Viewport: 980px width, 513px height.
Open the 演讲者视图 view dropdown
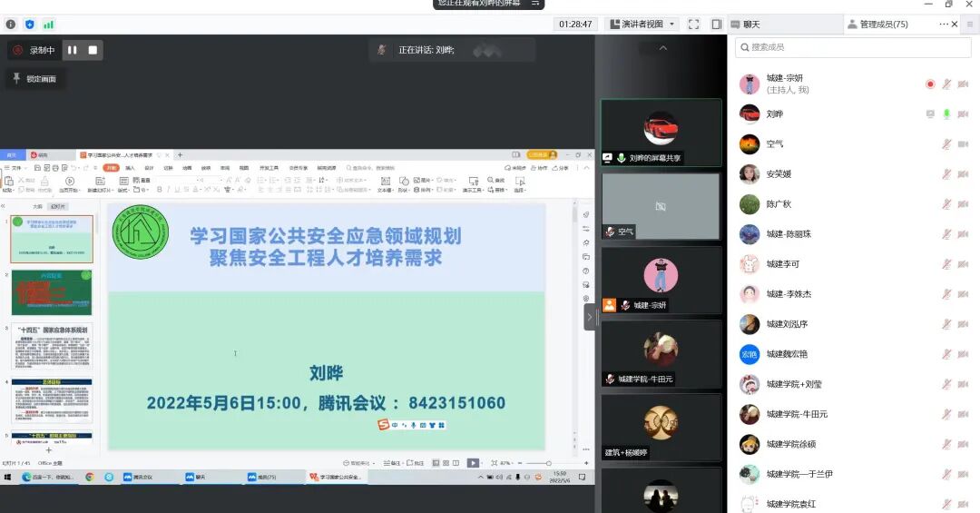click(642, 25)
